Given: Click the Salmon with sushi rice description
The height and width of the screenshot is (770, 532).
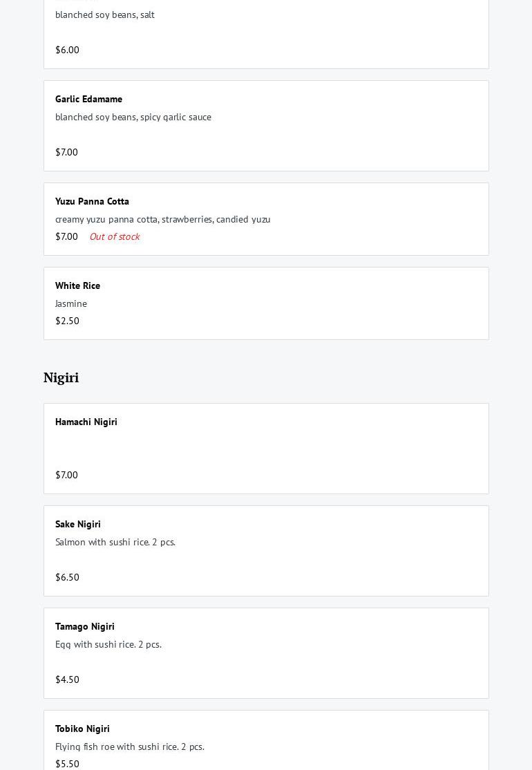Looking at the screenshot, I should (x=115, y=542).
